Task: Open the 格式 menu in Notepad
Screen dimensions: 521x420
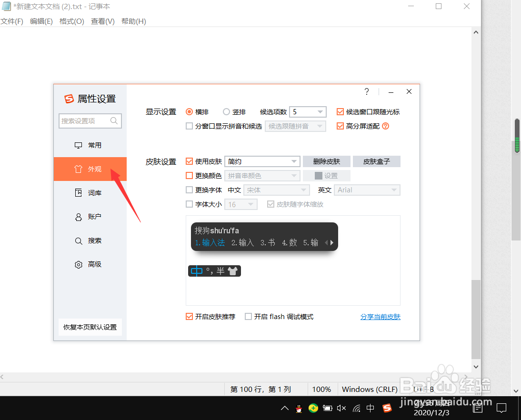Action: (71, 21)
